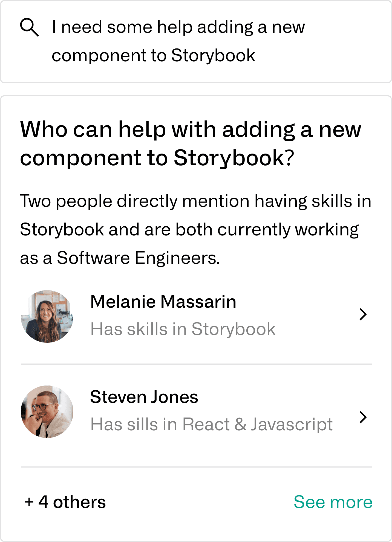
Task: Select the See more link
Action: 333,502
